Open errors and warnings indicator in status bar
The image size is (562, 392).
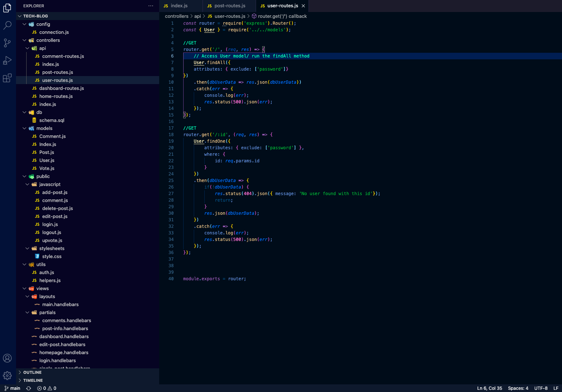click(x=47, y=388)
